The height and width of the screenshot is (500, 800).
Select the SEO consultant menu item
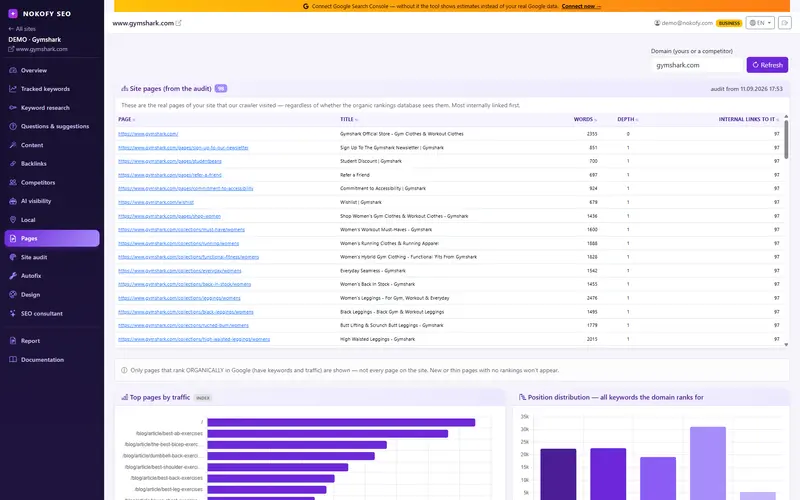coord(52,313)
